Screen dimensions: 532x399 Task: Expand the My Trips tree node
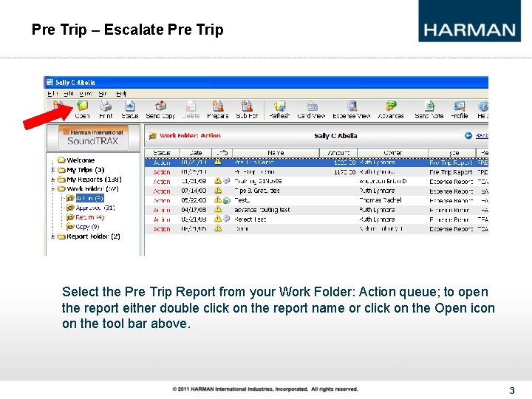(x=53, y=170)
